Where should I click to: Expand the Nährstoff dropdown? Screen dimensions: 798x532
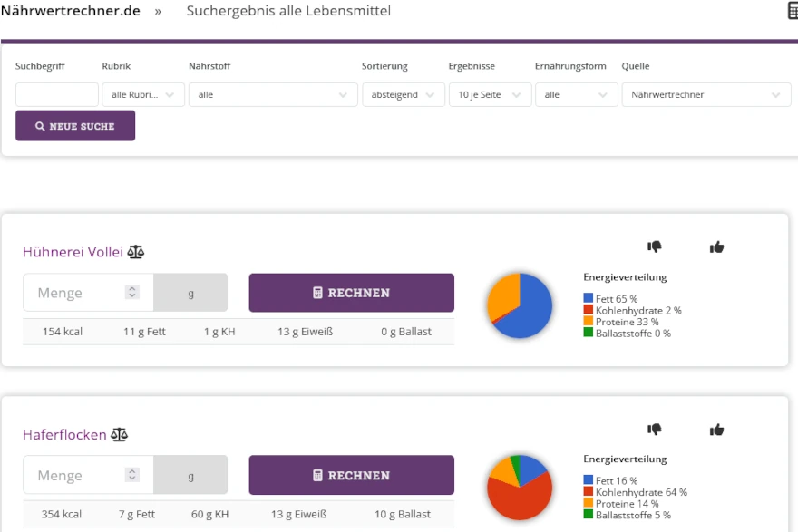pyautogui.click(x=273, y=94)
